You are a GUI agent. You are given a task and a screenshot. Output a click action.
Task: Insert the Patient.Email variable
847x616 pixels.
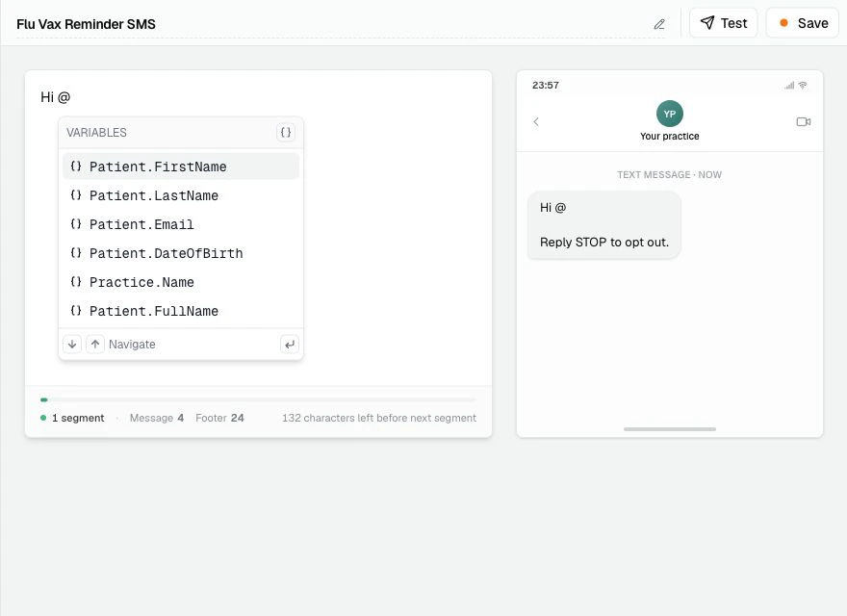[181, 224]
